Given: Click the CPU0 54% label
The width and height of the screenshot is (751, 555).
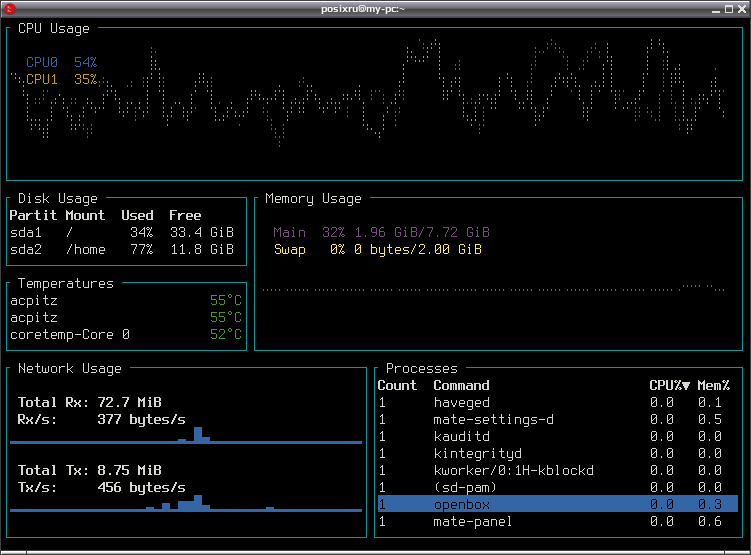Looking at the screenshot, I should coord(61,62).
